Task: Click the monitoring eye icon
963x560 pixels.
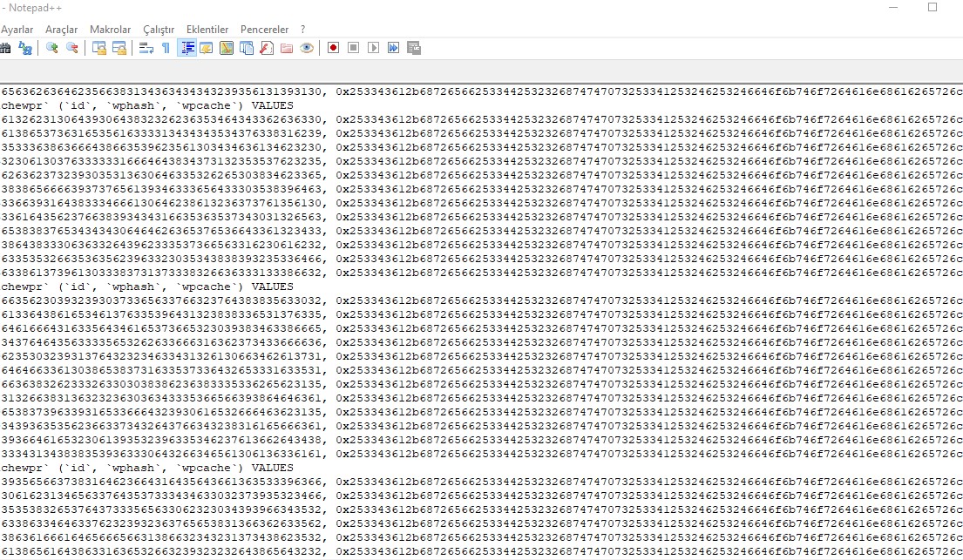Action: pyautogui.click(x=307, y=48)
